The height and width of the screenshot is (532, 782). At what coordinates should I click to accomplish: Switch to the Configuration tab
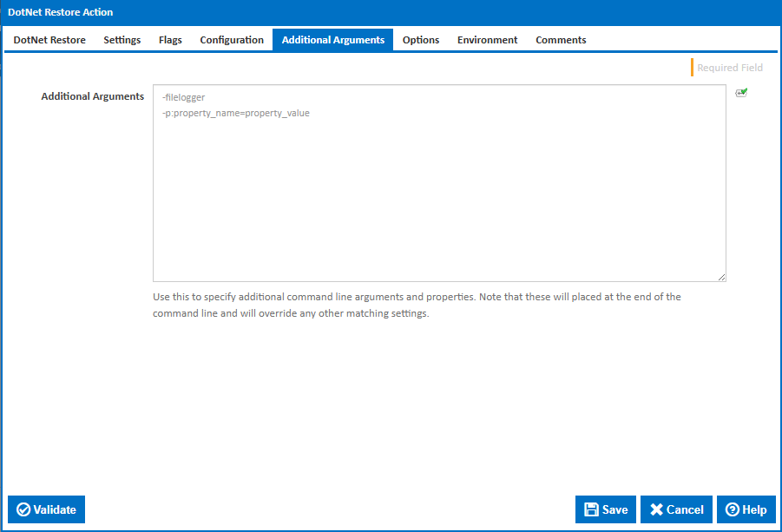click(x=231, y=39)
